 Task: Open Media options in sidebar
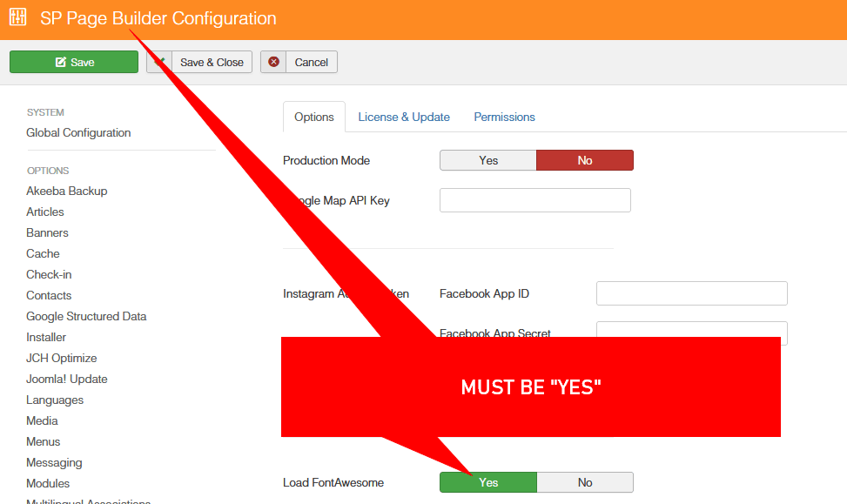(42, 420)
